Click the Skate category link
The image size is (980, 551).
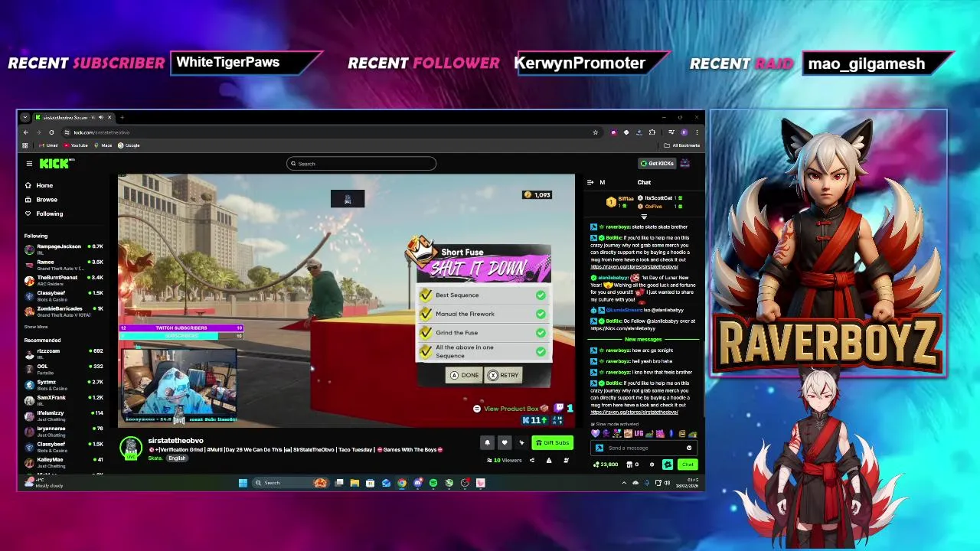pos(155,458)
